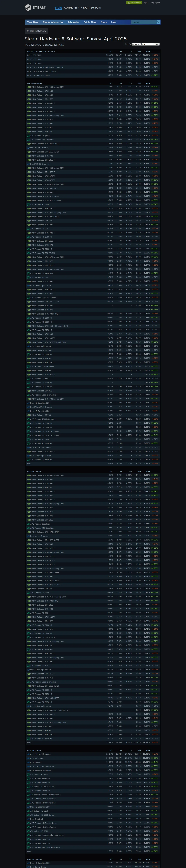Click NVIDIA icon beside GeForce RTX 5070 Ti

[x=28, y=375]
